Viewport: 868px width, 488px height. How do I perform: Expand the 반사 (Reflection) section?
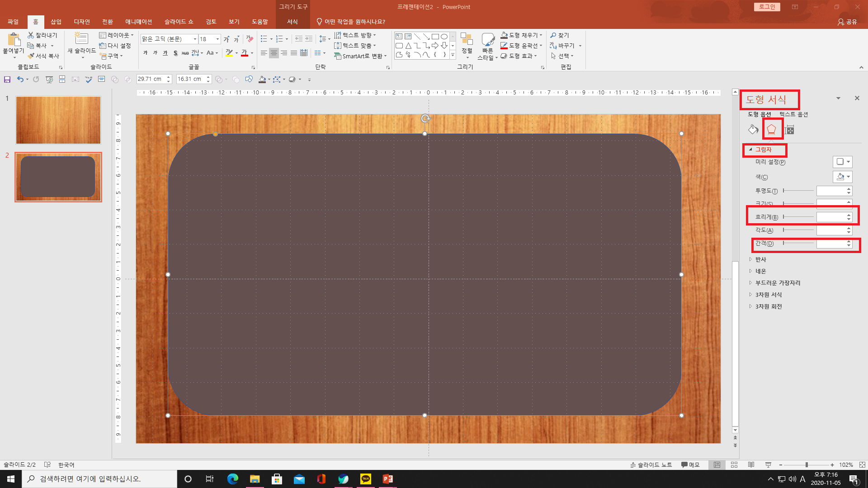point(760,259)
